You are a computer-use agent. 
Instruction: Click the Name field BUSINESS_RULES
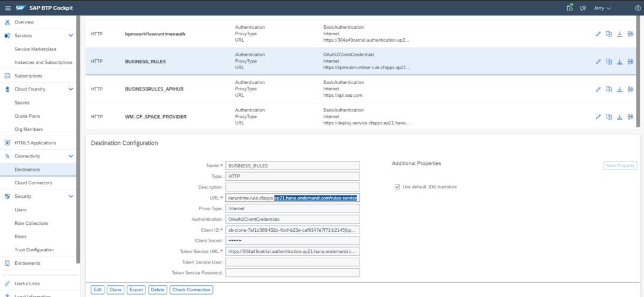pyautogui.click(x=293, y=166)
